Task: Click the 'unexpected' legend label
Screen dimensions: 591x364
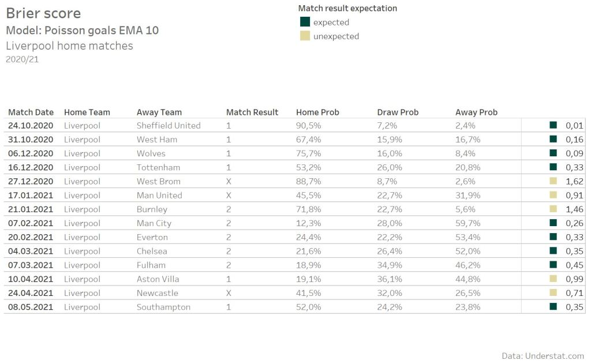Action: (336, 36)
